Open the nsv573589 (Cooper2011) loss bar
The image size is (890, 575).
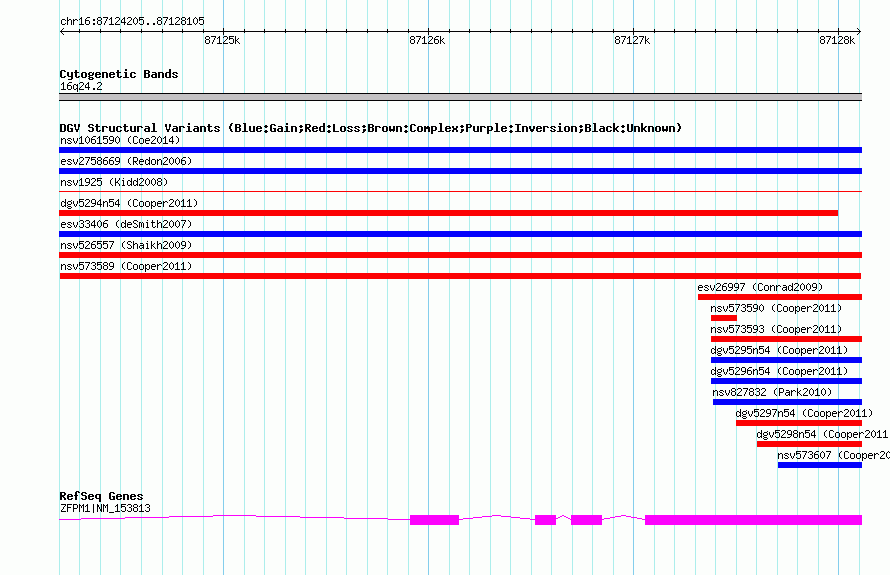point(460,276)
